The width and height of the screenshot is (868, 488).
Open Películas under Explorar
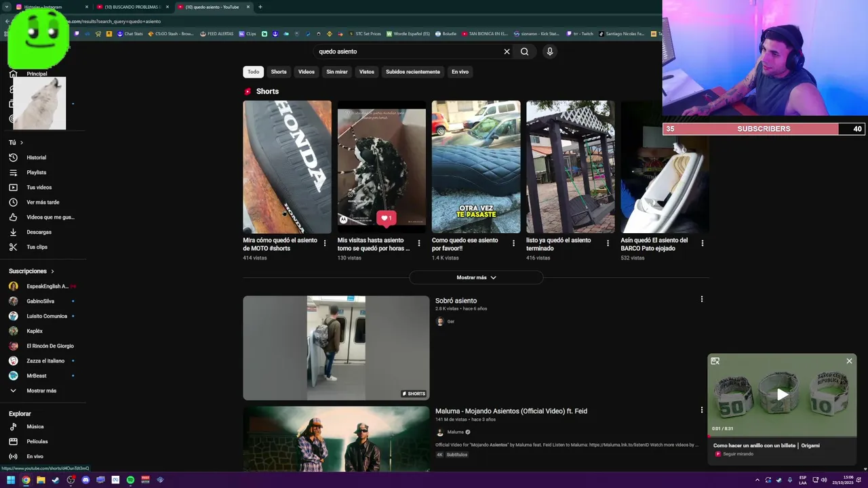click(x=37, y=441)
